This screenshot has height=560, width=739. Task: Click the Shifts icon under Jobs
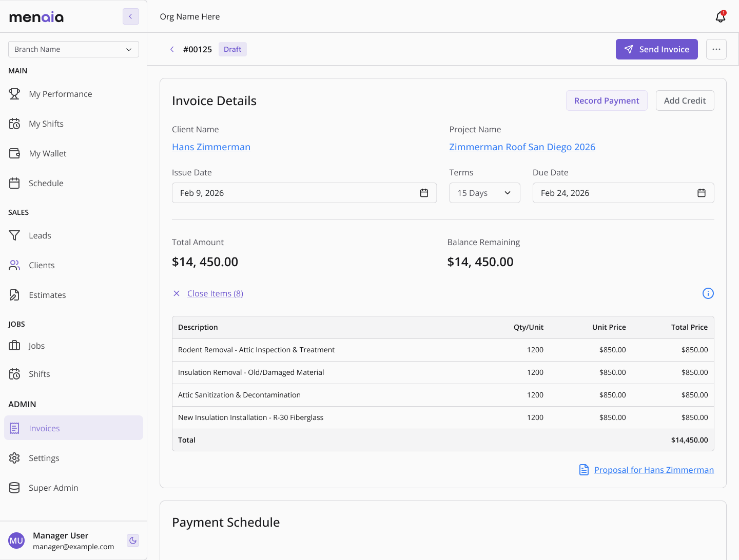coord(14,374)
